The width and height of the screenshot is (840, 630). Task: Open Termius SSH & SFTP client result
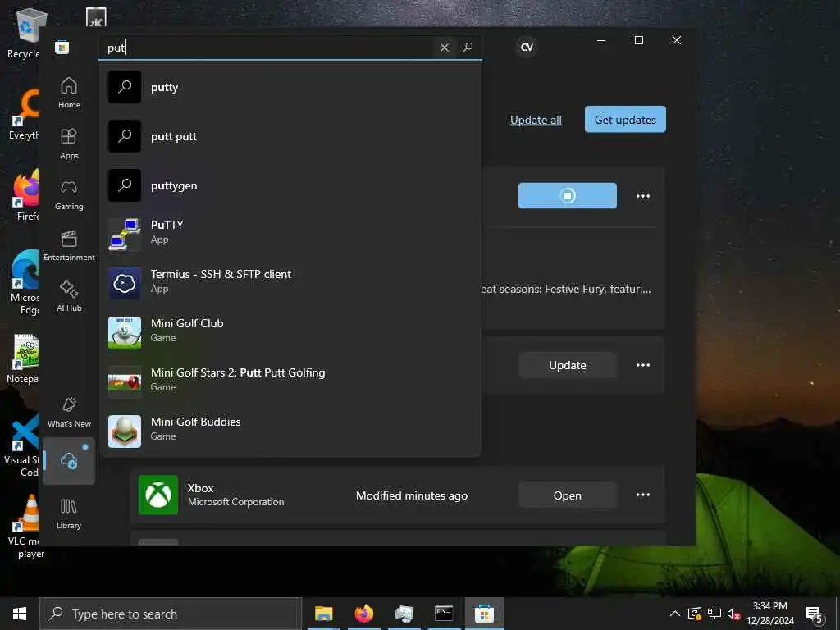290,282
